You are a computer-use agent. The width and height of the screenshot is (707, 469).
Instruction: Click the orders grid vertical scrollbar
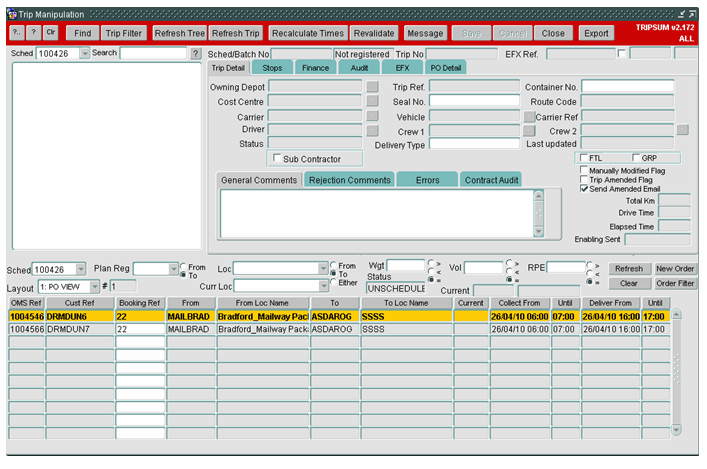pyautogui.click(x=676, y=372)
